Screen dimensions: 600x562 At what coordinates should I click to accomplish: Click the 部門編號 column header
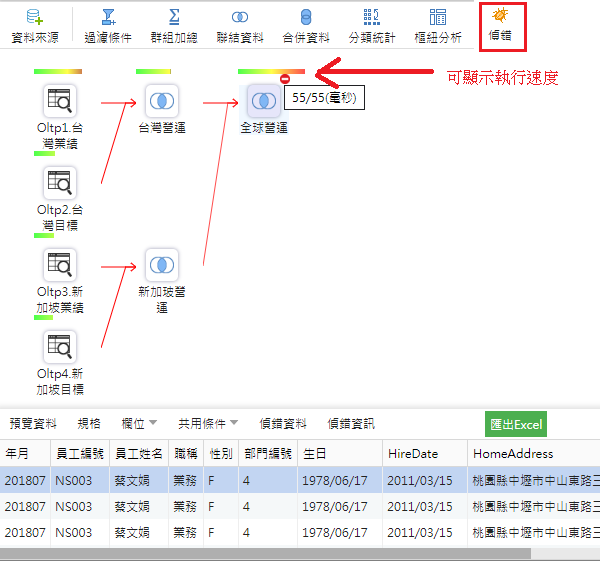(x=268, y=453)
